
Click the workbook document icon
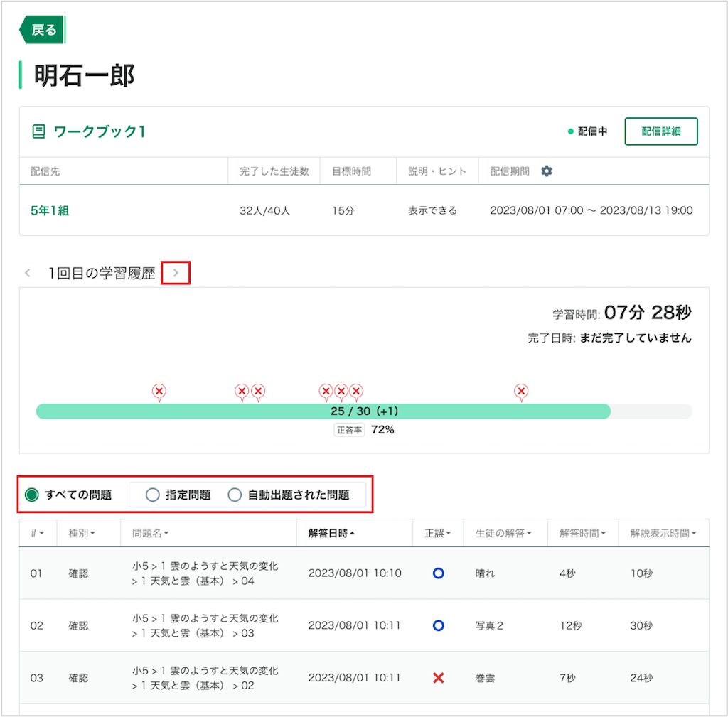point(38,131)
